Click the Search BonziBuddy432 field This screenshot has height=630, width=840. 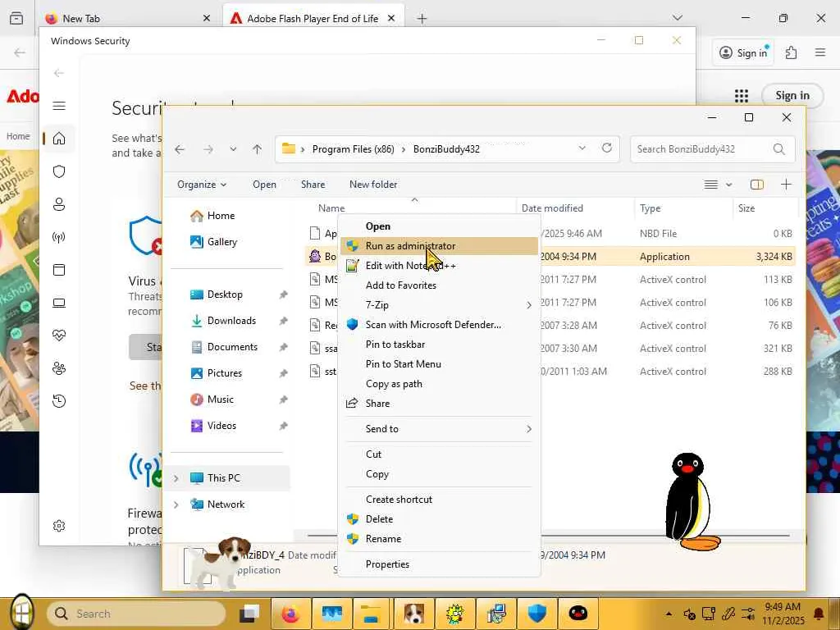pos(713,149)
